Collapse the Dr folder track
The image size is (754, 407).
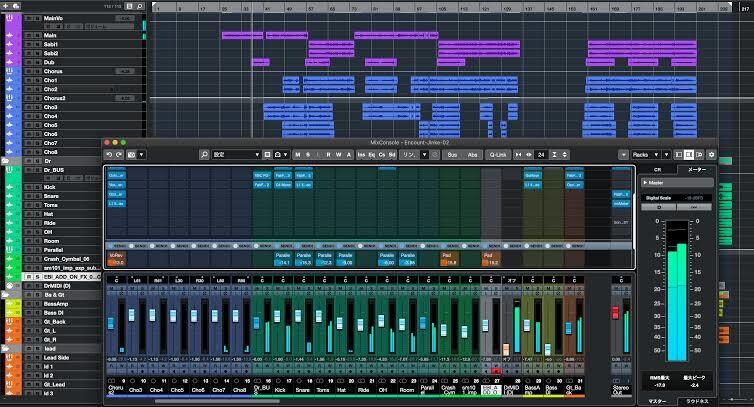pyautogui.click(x=5, y=161)
